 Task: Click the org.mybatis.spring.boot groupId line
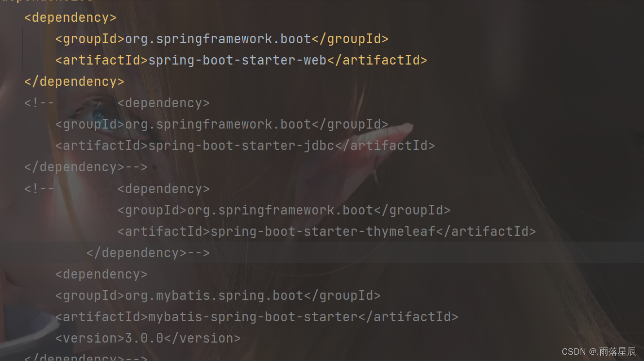pos(218,295)
